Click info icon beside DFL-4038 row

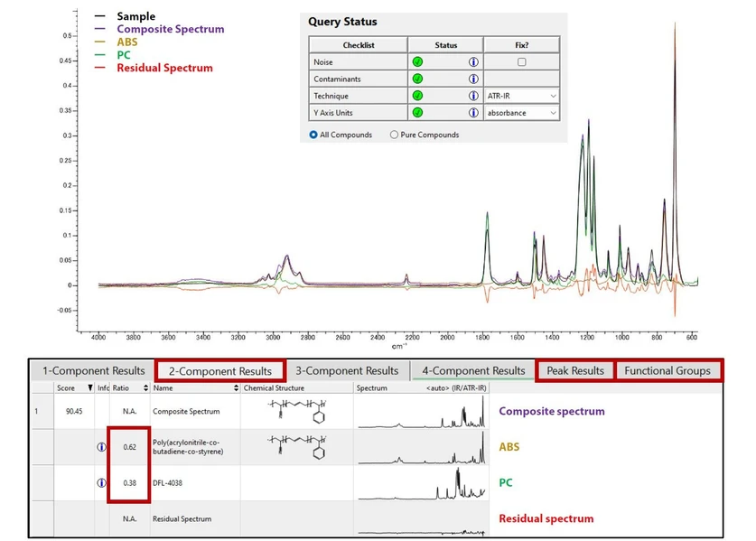click(x=101, y=482)
